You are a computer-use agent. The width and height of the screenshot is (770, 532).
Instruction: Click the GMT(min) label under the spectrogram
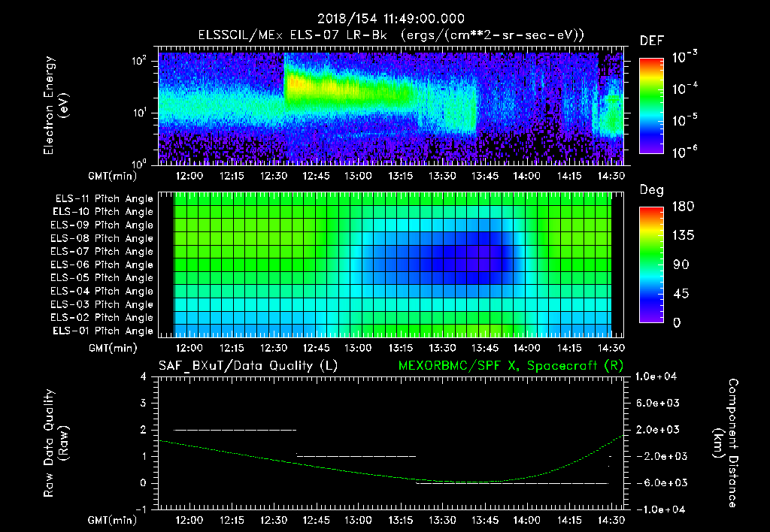click(x=113, y=176)
